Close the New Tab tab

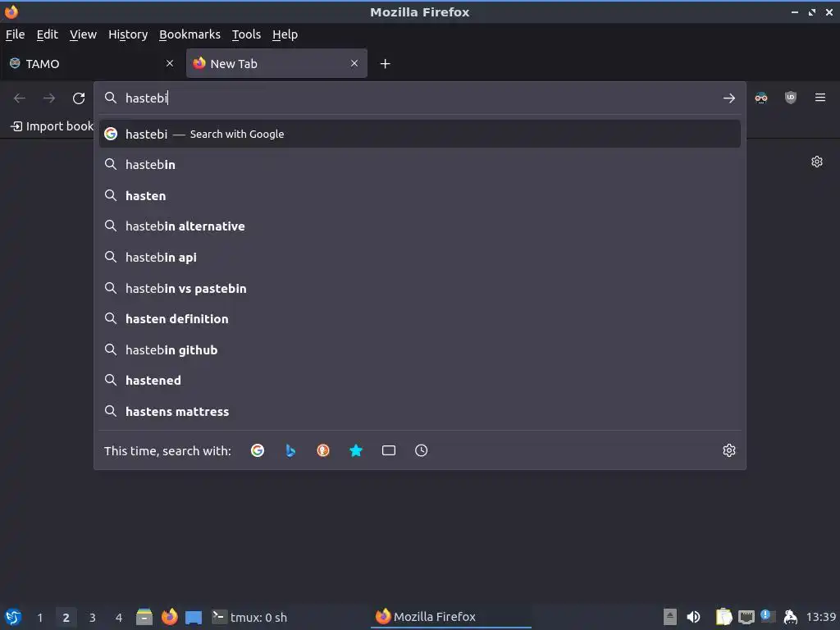click(x=354, y=63)
